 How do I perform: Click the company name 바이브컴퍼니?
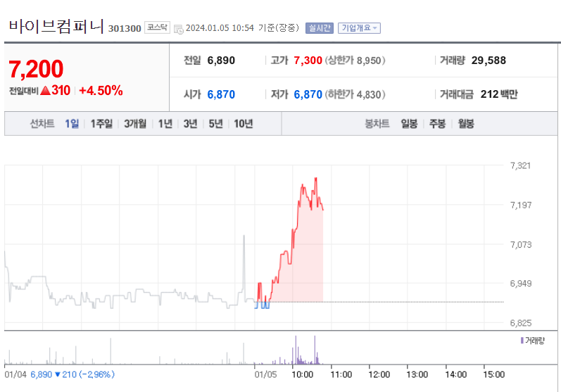[56, 27]
